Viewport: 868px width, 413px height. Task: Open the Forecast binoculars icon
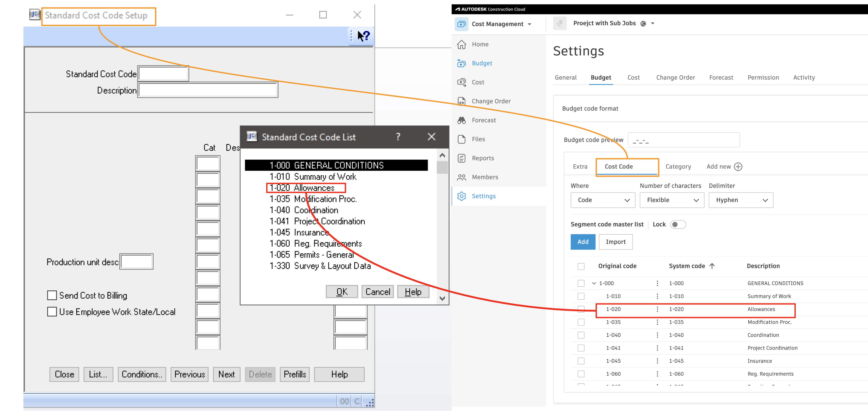coord(461,120)
